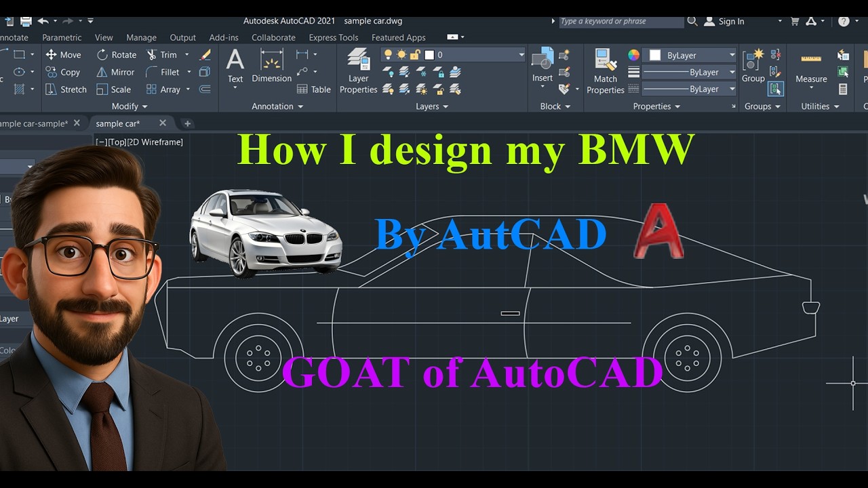This screenshot has width=868, height=488.
Task: Select the Array tool
Action: (x=163, y=89)
